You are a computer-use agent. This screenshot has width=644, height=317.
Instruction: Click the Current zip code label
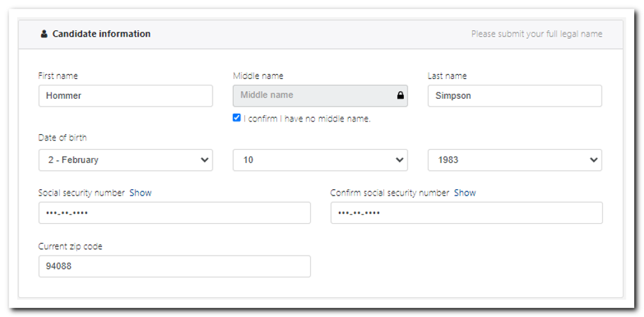pos(70,246)
